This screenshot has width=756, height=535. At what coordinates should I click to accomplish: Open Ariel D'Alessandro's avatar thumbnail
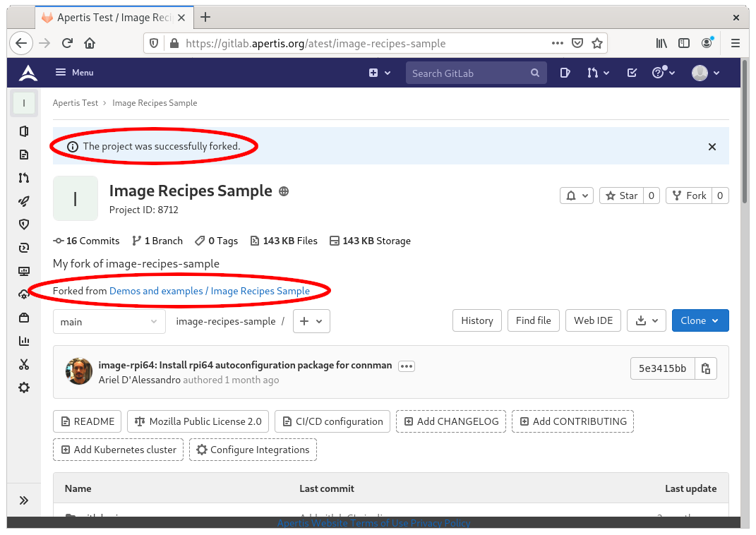78,371
